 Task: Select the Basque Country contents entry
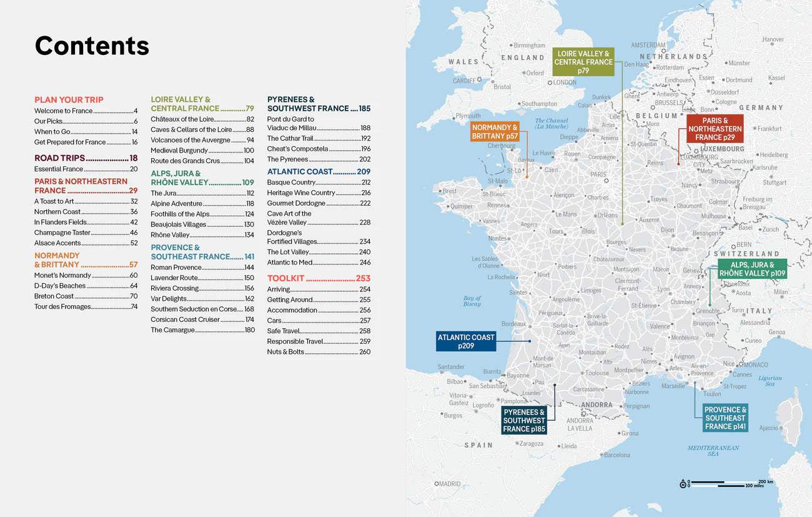click(x=319, y=183)
